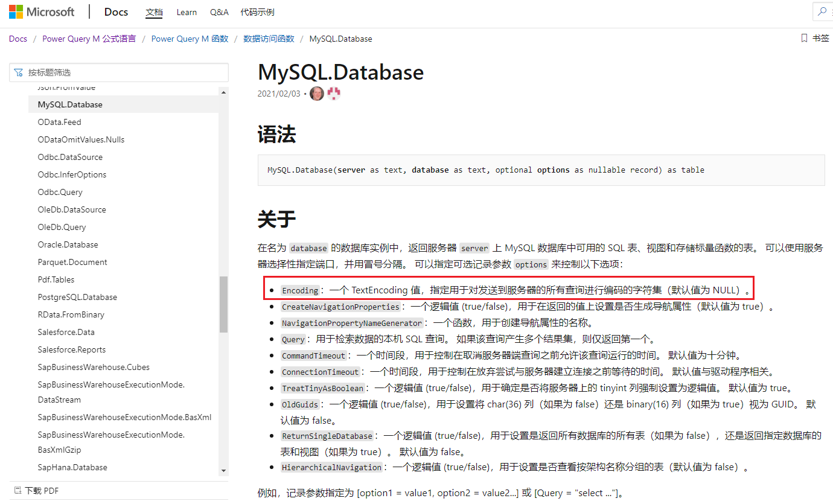Go to Docs breadcrumb
This screenshot has width=833, height=504.
click(18, 39)
